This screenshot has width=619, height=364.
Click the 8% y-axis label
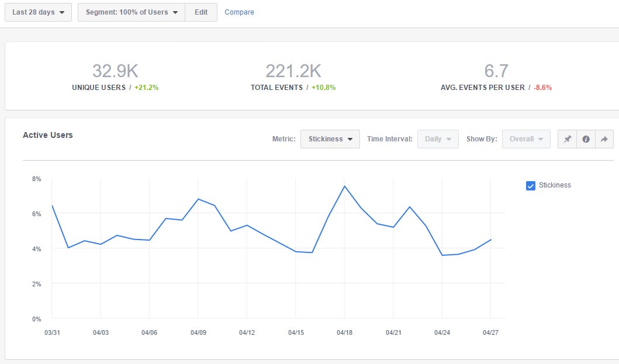[37, 179]
